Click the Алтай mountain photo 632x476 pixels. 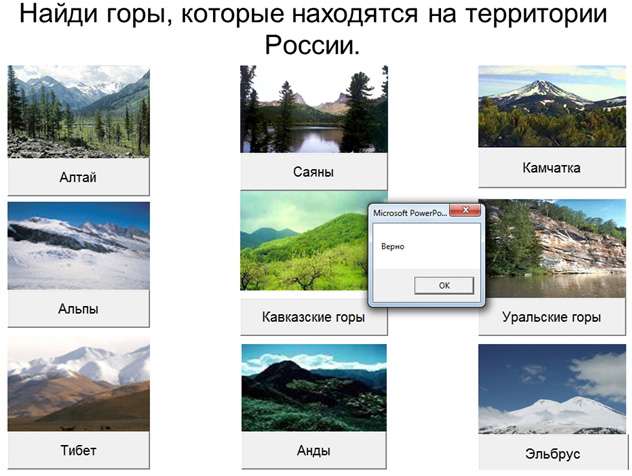click(x=79, y=112)
